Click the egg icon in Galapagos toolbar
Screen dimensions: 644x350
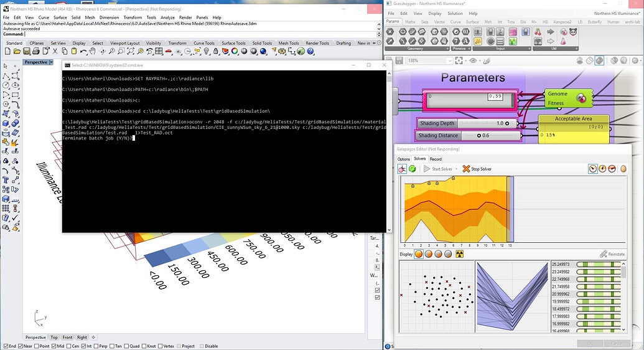tap(623, 169)
